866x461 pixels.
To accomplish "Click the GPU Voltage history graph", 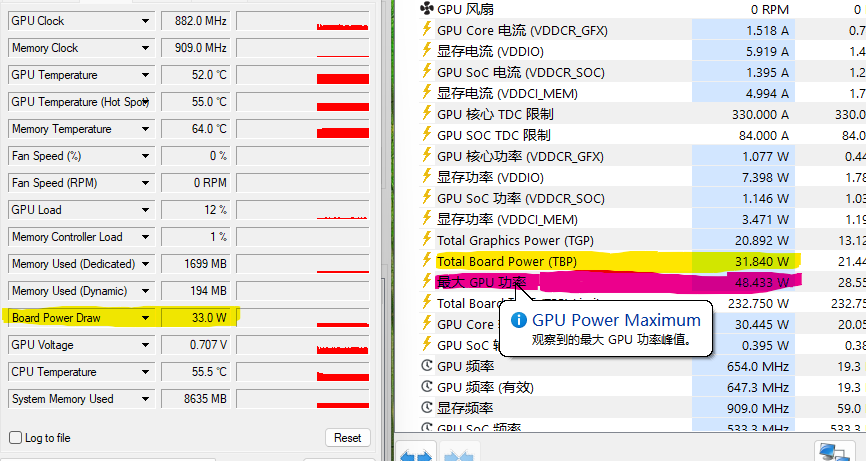I will [303, 345].
